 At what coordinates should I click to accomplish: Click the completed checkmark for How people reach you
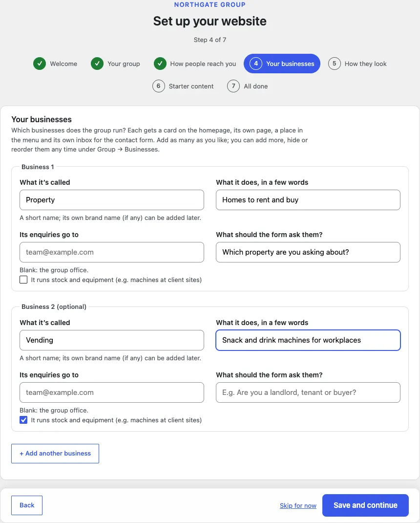tap(160, 64)
